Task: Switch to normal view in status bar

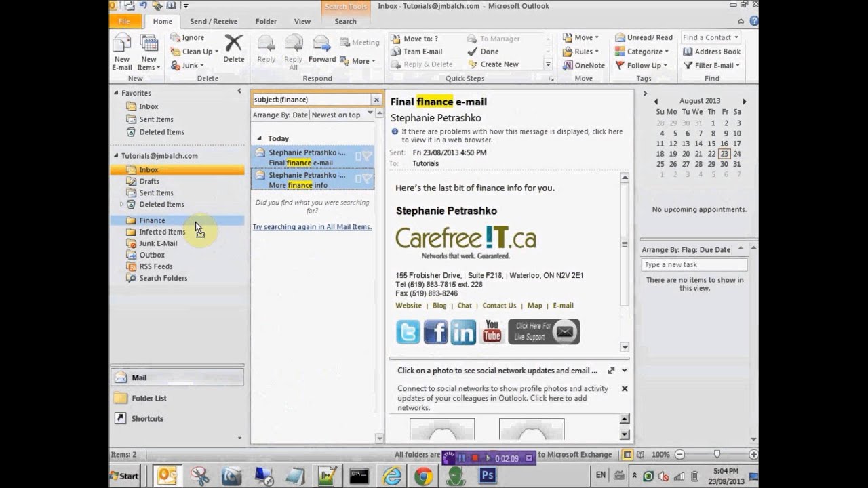Action: tap(628, 455)
